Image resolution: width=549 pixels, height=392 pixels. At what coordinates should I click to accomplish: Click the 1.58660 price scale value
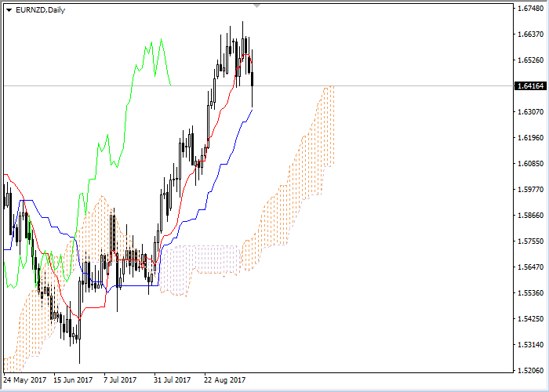click(530, 215)
